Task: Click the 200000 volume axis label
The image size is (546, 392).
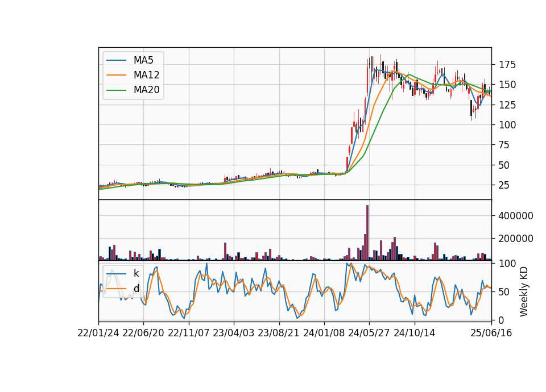Action: 516,239
